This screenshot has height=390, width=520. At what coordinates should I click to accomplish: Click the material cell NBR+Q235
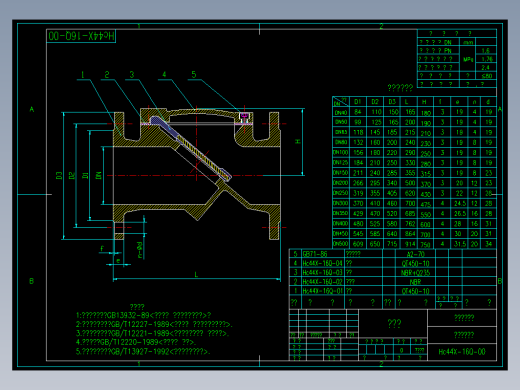click(415, 272)
